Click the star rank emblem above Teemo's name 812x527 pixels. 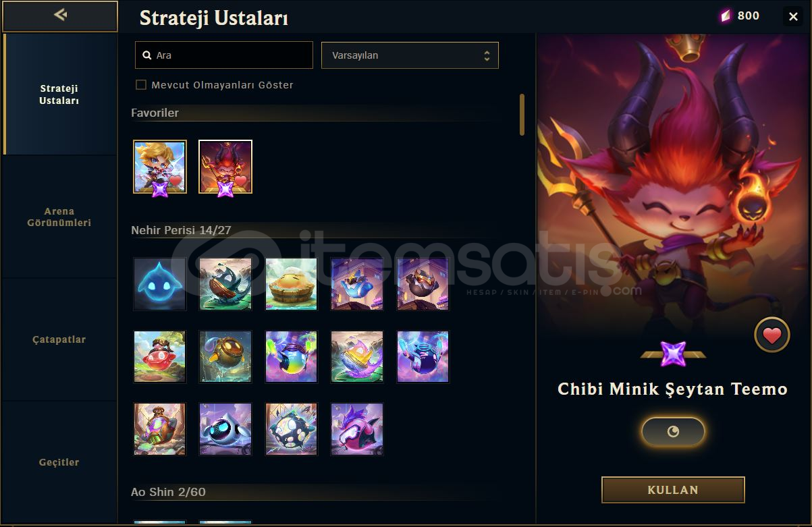pyautogui.click(x=673, y=354)
